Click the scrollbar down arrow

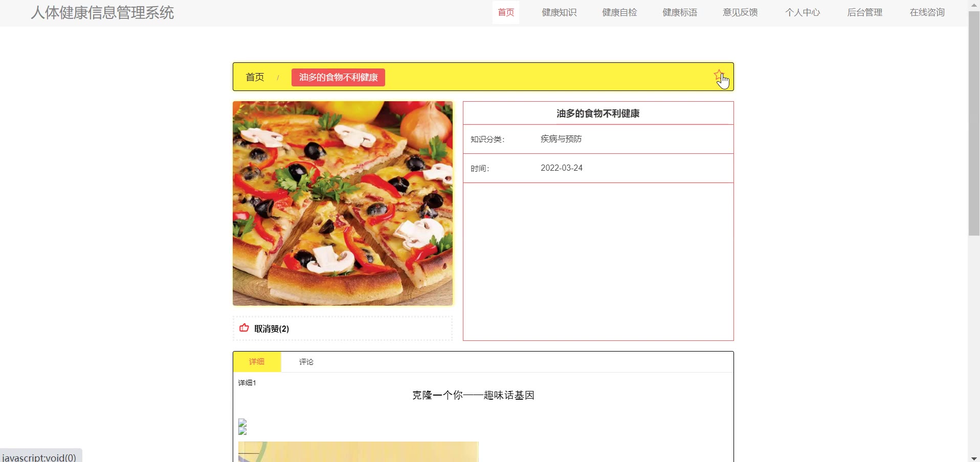coord(974,458)
